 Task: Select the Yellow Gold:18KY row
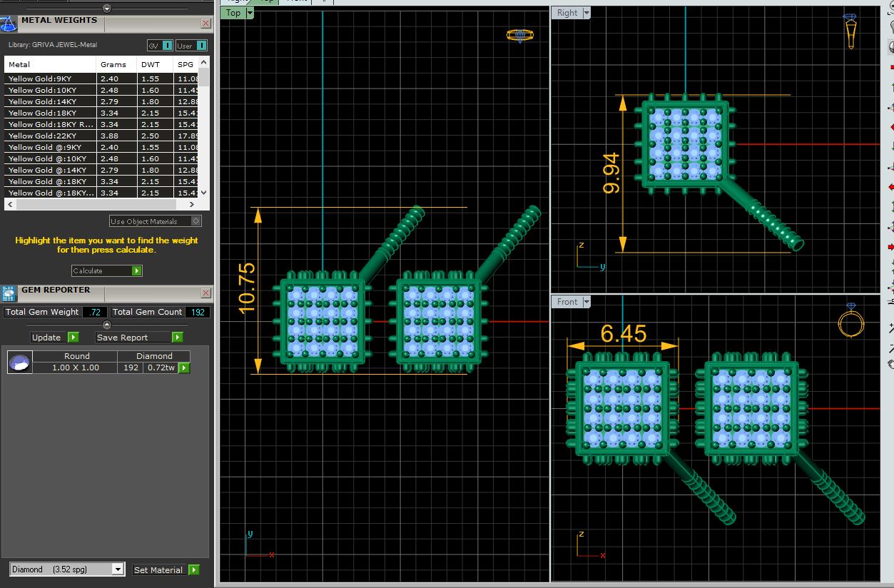pyautogui.click(x=101, y=113)
